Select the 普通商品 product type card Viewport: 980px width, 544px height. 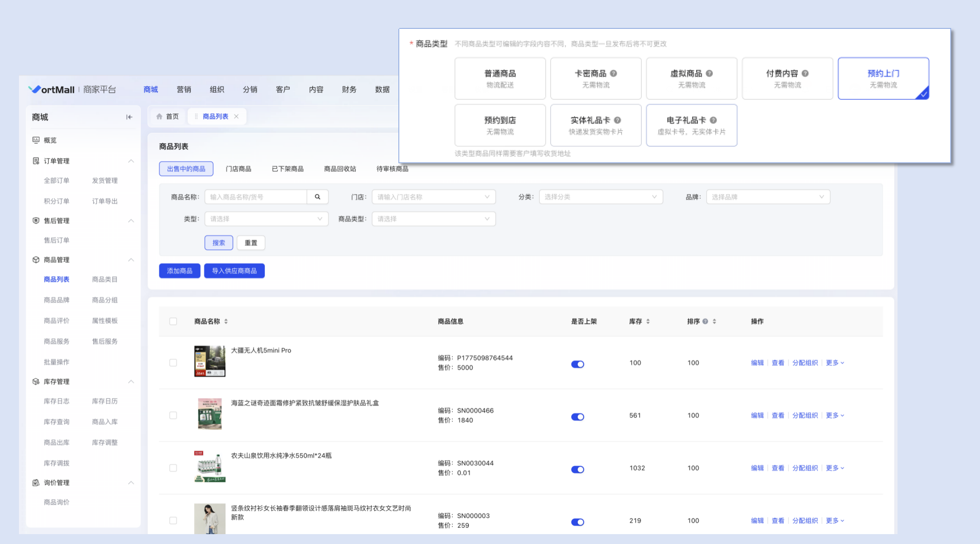(500, 78)
